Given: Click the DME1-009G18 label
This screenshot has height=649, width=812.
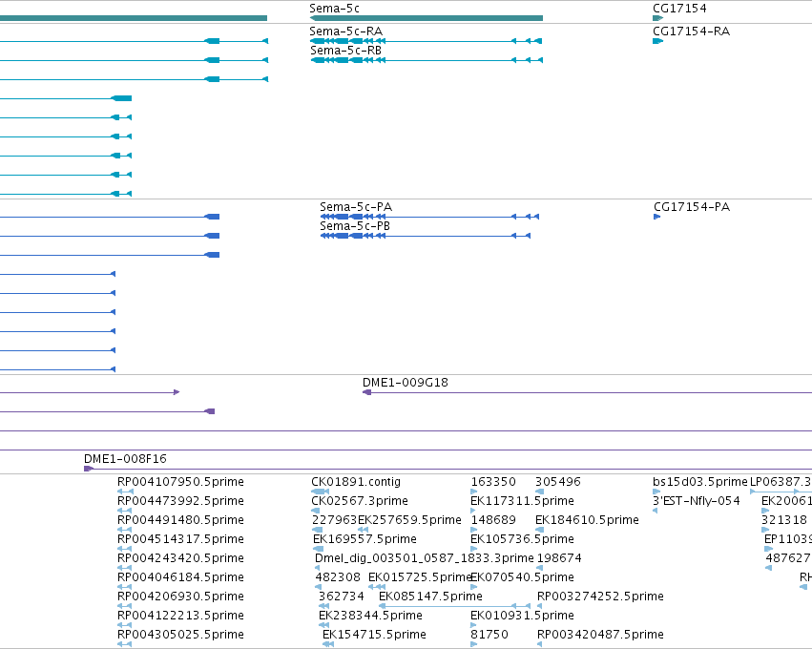Looking at the screenshot, I should [405, 383].
